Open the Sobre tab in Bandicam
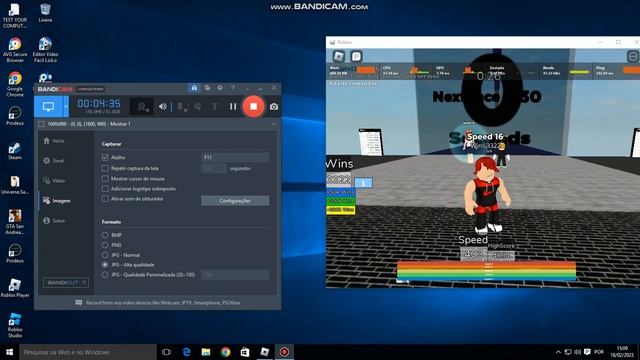 tap(54, 220)
